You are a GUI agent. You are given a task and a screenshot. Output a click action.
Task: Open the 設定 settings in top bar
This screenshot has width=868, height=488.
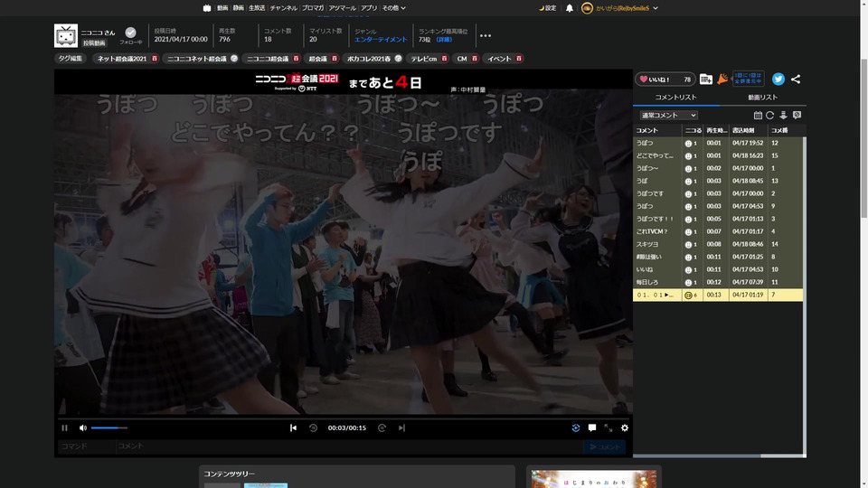(548, 8)
